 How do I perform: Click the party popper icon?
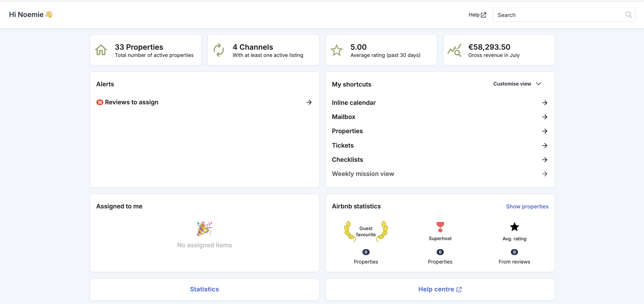click(205, 229)
